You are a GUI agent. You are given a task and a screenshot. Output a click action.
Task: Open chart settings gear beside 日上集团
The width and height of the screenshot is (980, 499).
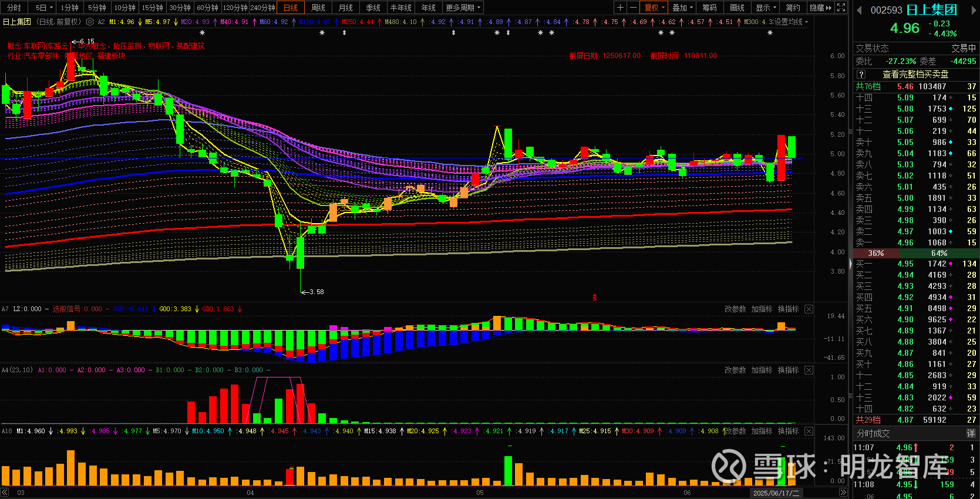pyautogui.click(x=89, y=22)
